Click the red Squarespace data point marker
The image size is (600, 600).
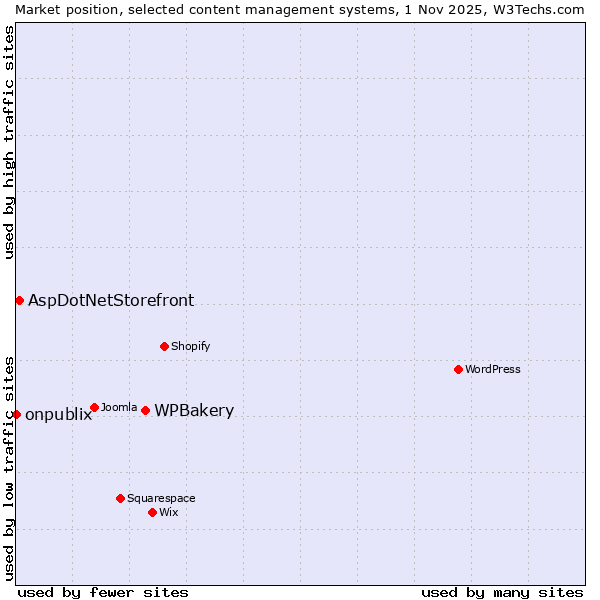pos(120,498)
